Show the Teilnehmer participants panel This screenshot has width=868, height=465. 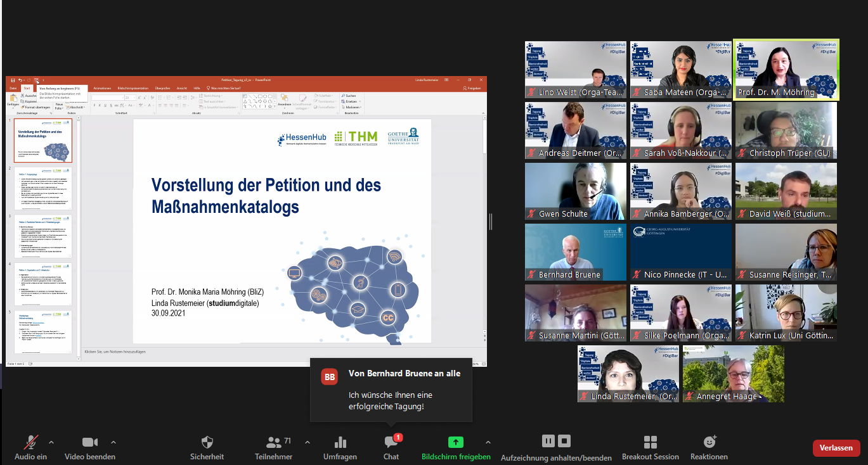coord(274,447)
